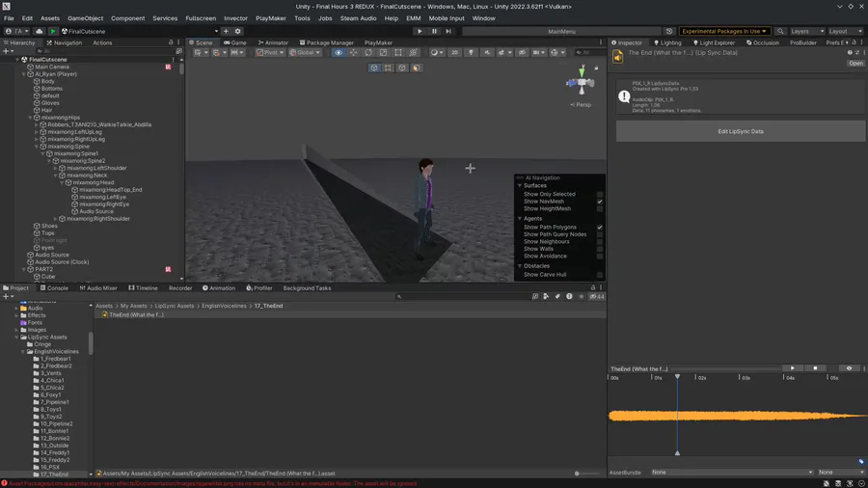Toggle 2D view mode in Scene toolbar
The image size is (868, 488).
[454, 53]
